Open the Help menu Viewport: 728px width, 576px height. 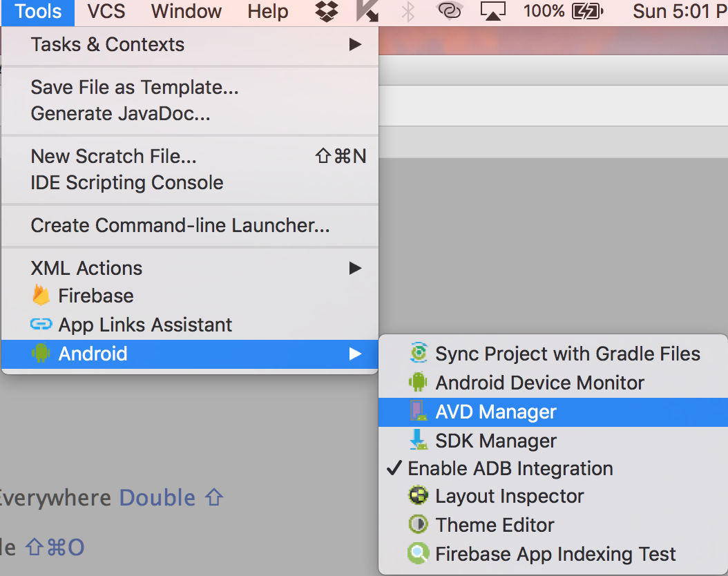coord(268,11)
